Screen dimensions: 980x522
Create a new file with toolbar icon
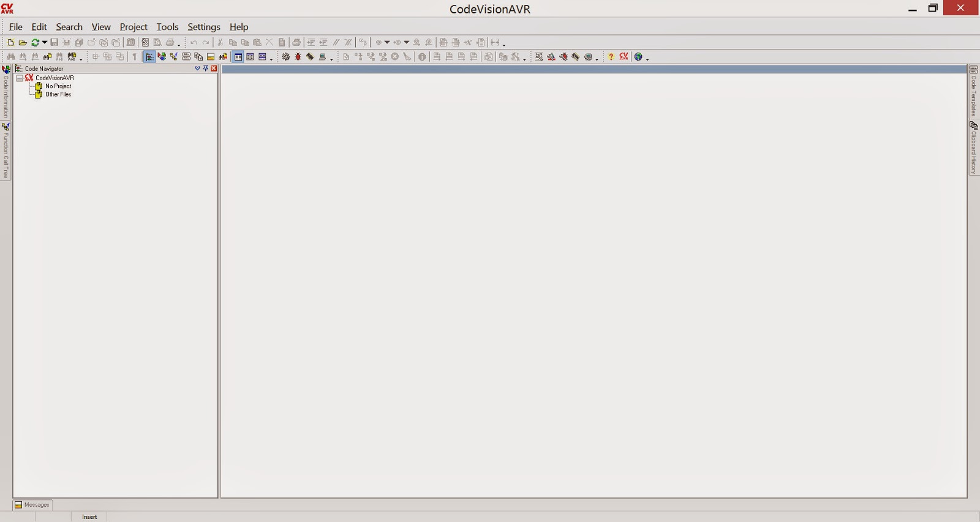point(10,42)
